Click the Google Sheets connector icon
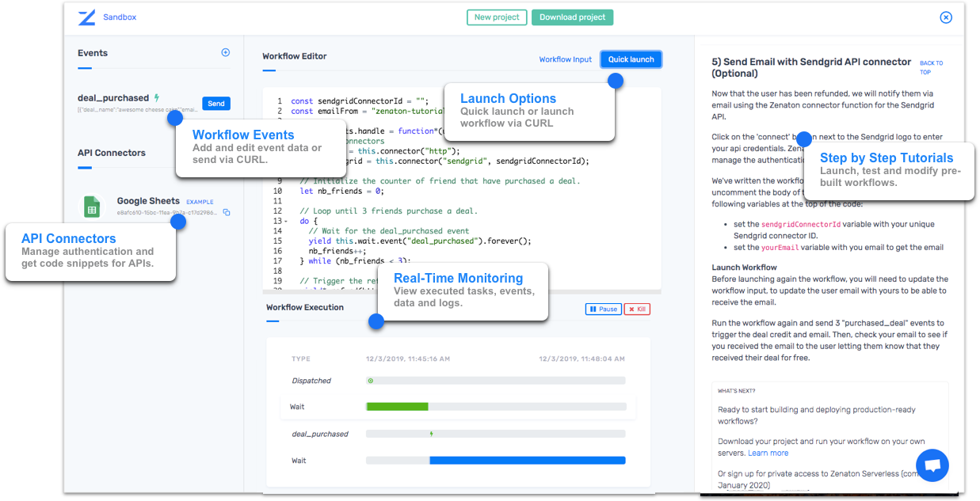The height and width of the screenshot is (501, 980). (x=92, y=207)
